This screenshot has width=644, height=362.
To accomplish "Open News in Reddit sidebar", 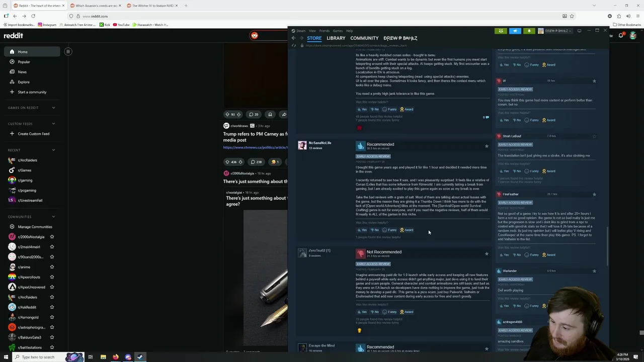I will [x=32, y=72].
